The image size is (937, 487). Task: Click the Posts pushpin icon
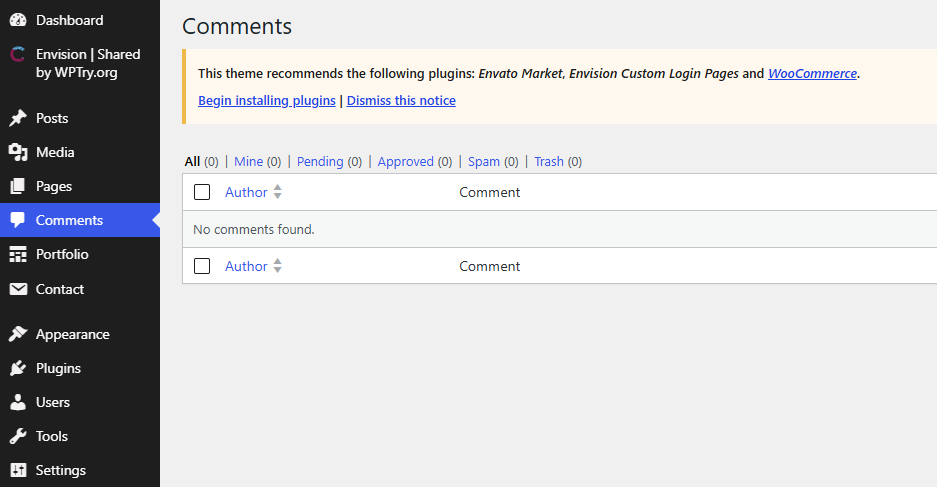(x=18, y=118)
